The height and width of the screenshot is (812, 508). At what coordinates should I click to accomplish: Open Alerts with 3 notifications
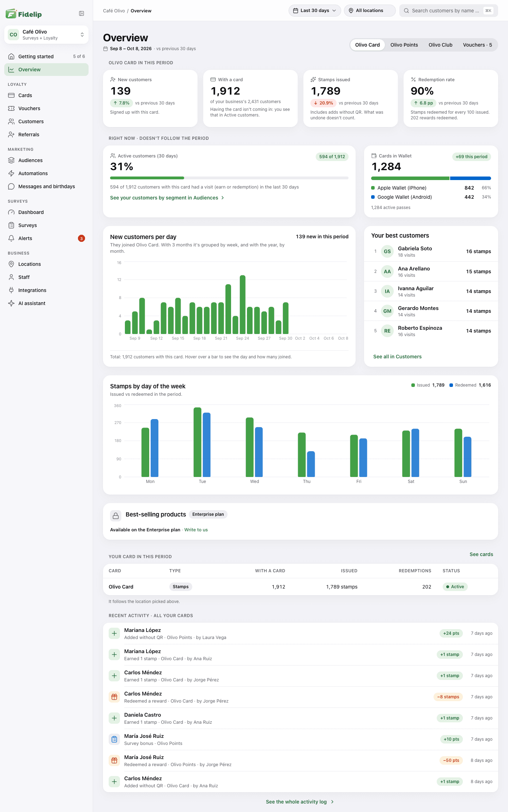coord(46,238)
